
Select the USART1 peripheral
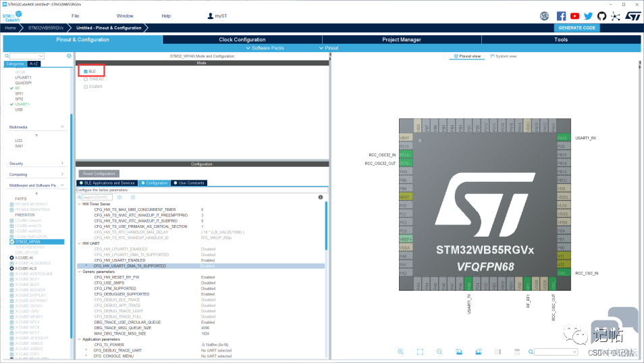22,104
